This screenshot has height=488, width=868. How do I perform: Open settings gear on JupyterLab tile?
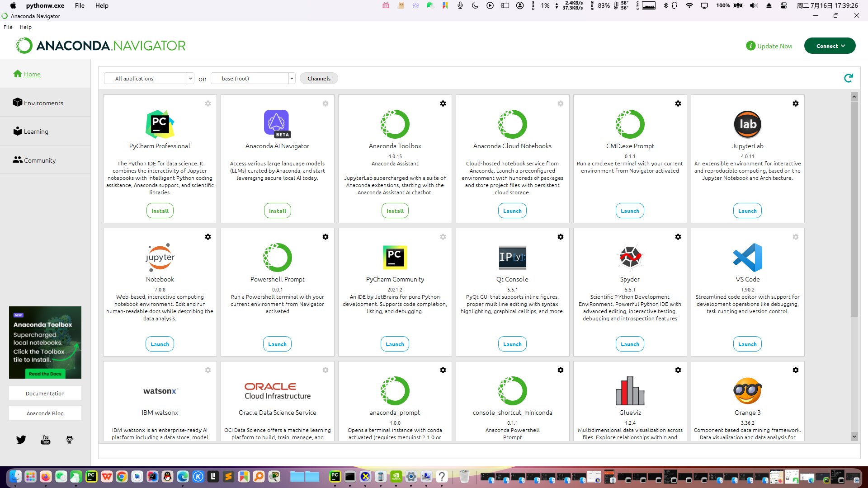point(796,103)
